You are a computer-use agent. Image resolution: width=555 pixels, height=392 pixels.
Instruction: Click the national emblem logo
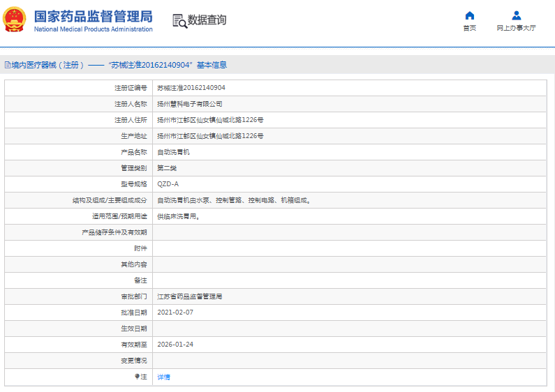15,20
